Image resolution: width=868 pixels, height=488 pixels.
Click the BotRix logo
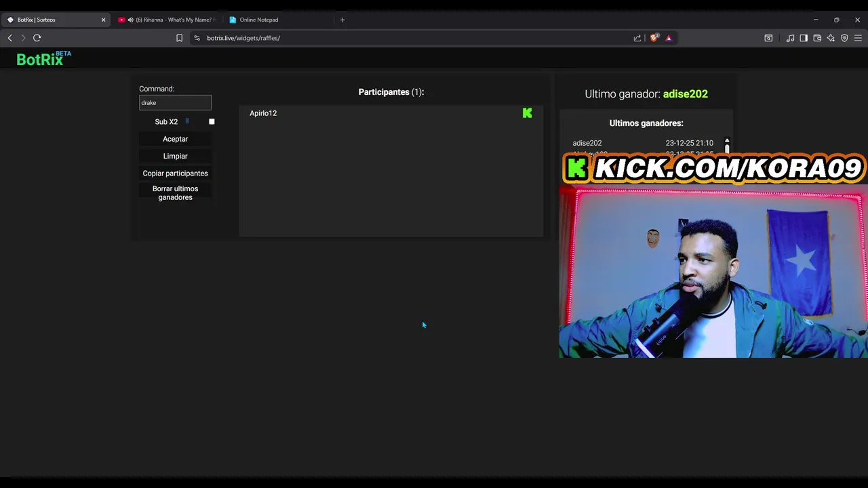(43, 59)
